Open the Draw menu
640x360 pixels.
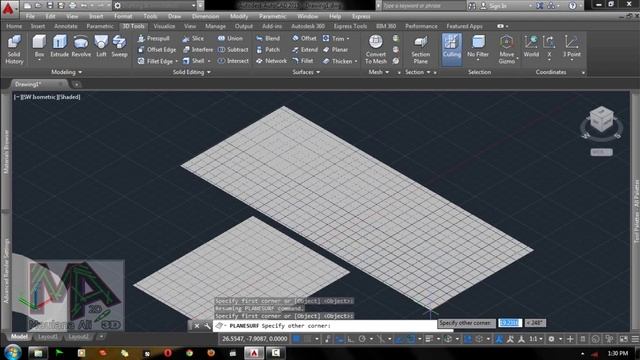(174, 16)
